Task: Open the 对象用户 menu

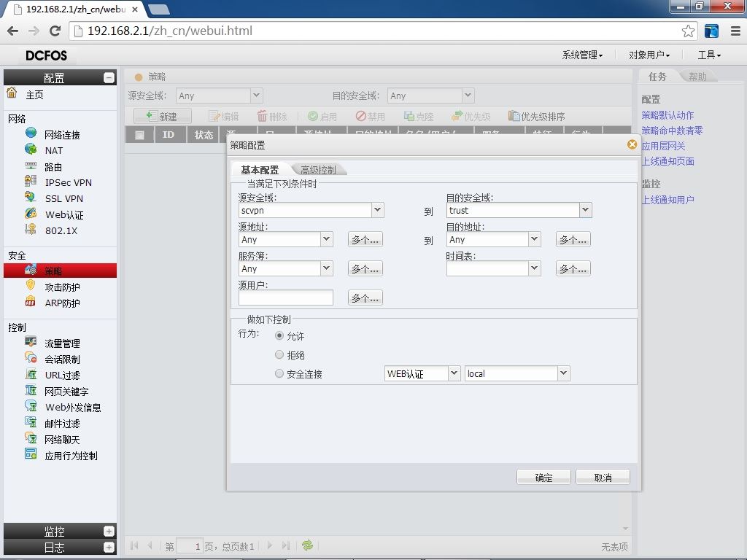Action: coord(649,55)
